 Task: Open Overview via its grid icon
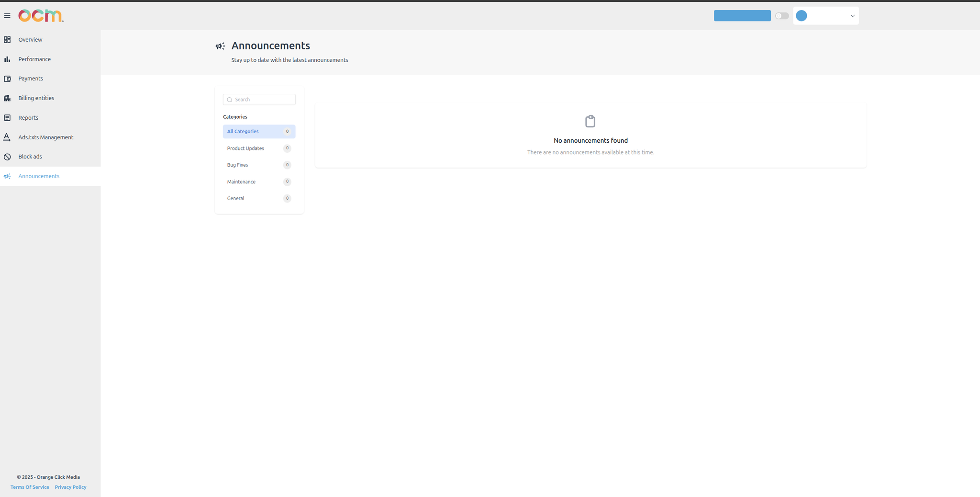pyautogui.click(x=7, y=40)
